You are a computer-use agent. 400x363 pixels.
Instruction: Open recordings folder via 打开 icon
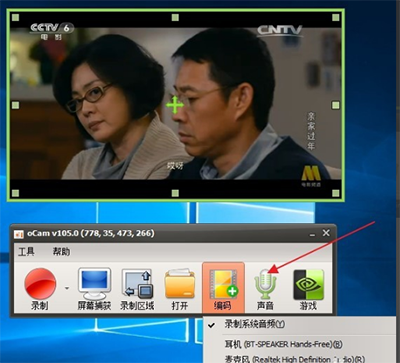coord(180,288)
